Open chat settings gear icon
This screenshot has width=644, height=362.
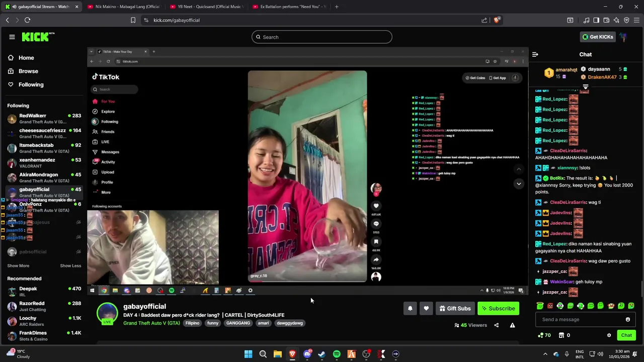609,335
